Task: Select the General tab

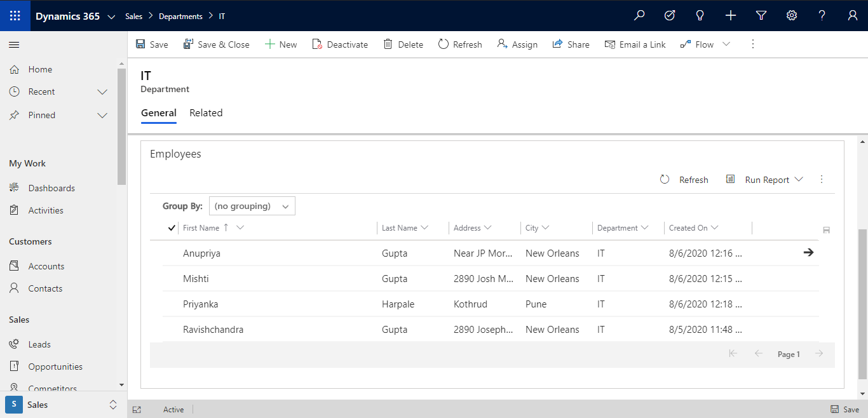Action: (158, 112)
